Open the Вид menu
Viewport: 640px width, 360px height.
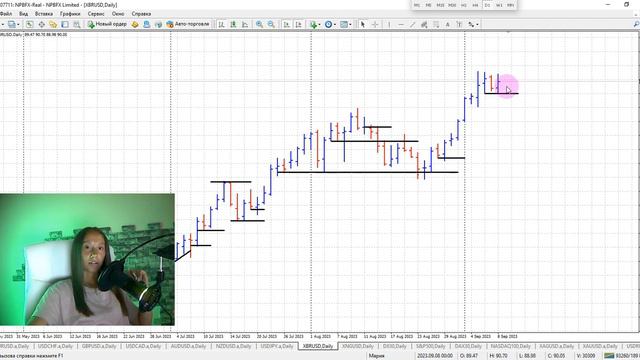[x=24, y=14]
